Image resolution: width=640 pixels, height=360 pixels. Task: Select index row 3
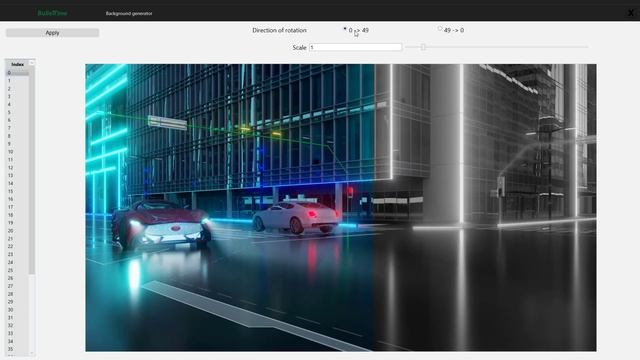point(17,96)
